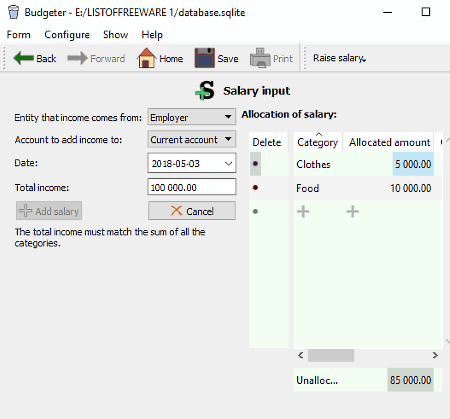Click the Budgeter app icon in title bar
Viewport: 450px width, 419px height.
14,12
